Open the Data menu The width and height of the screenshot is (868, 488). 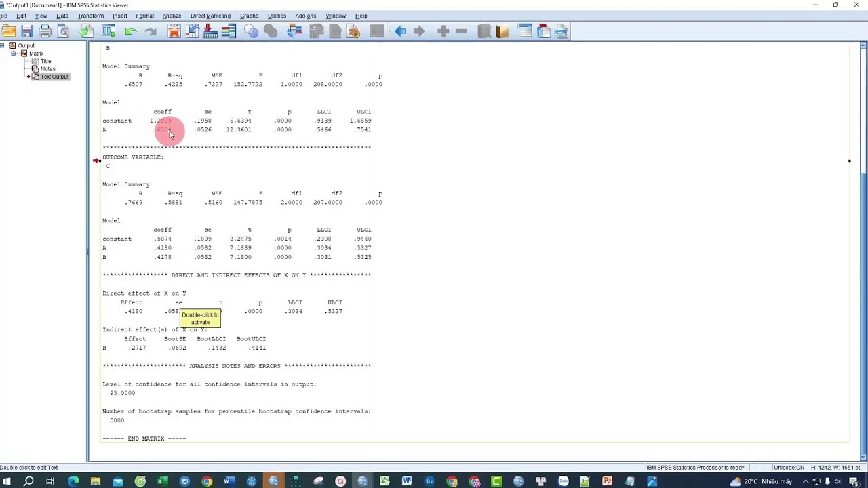62,16
